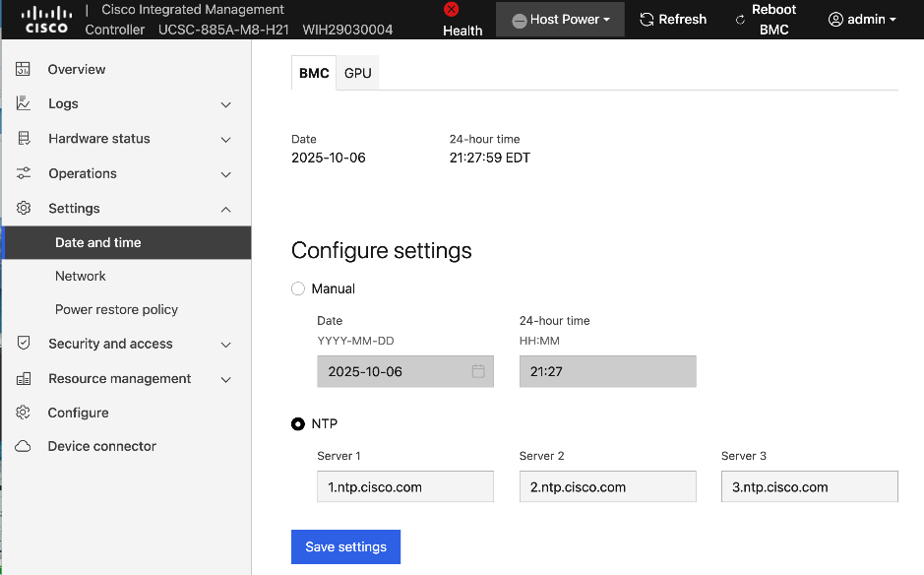
Task: Open the date picker calendar control
Action: click(477, 371)
